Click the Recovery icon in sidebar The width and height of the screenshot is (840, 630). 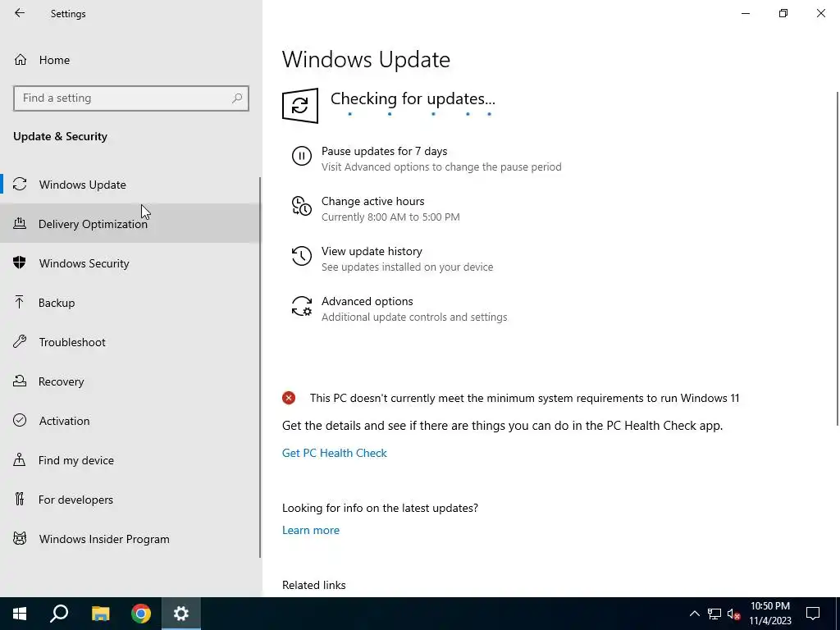20,381
